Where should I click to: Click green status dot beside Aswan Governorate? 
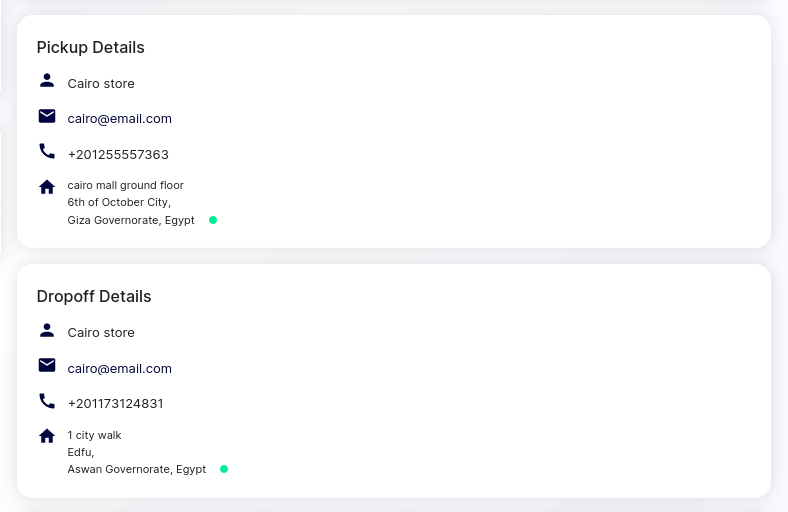[224, 469]
